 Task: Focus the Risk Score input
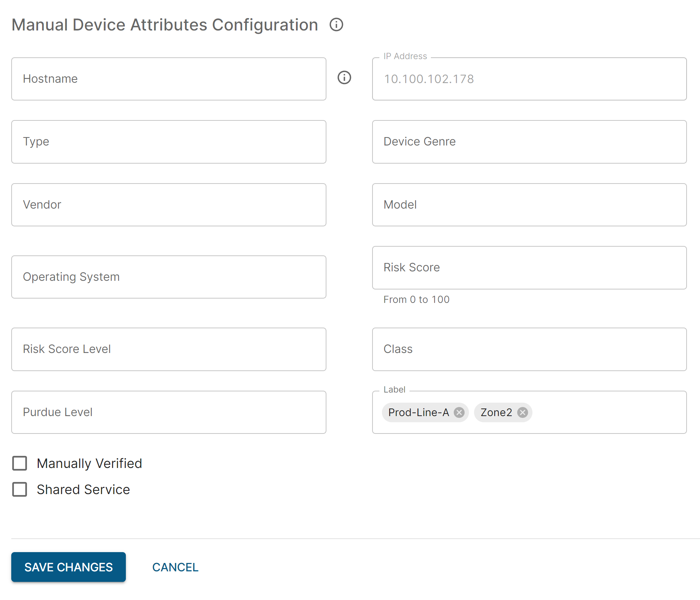tap(529, 268)
